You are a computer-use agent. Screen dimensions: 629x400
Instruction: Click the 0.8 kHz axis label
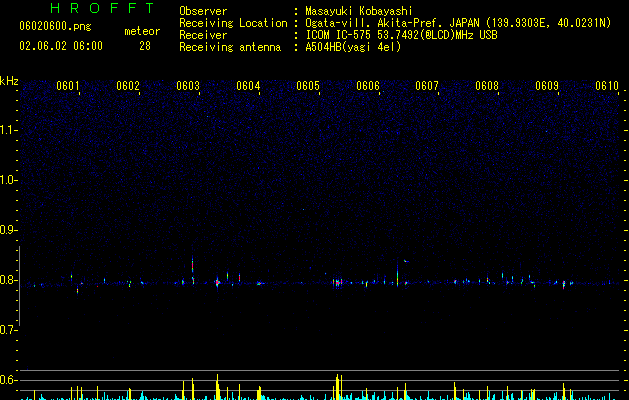(x=8, y=280)
